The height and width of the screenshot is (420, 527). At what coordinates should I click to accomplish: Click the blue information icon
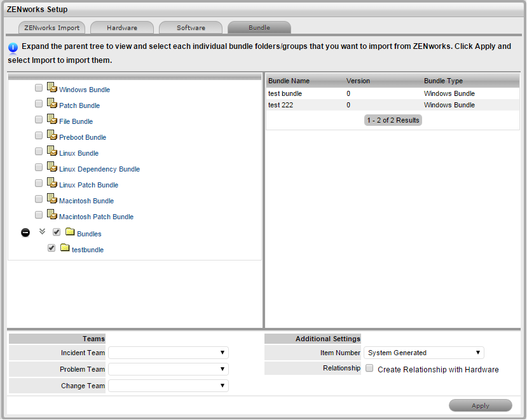click(x=13, y=48)
